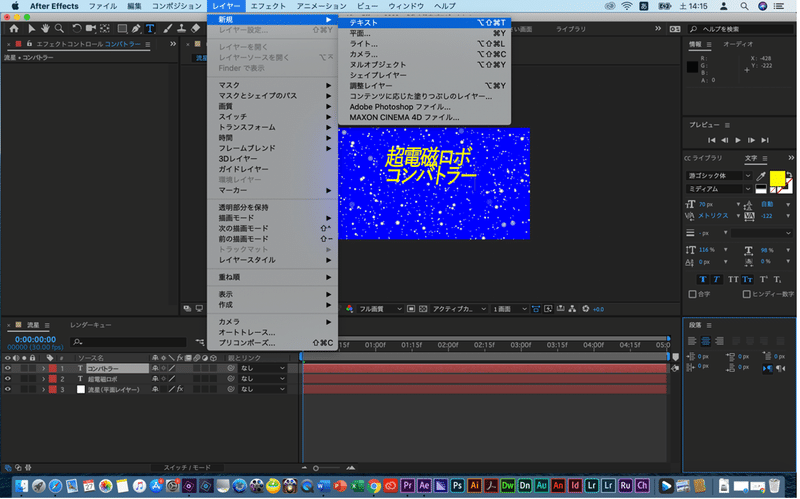The image size is (800, 499).
Task: Open the font style dropdown ミディアム
Action: 719,189
